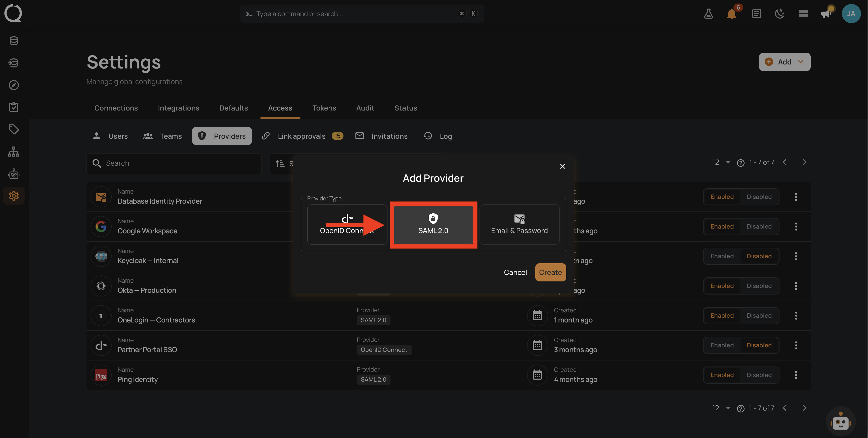Go to previous page in top pagination
868x438 pixels.
785,162
